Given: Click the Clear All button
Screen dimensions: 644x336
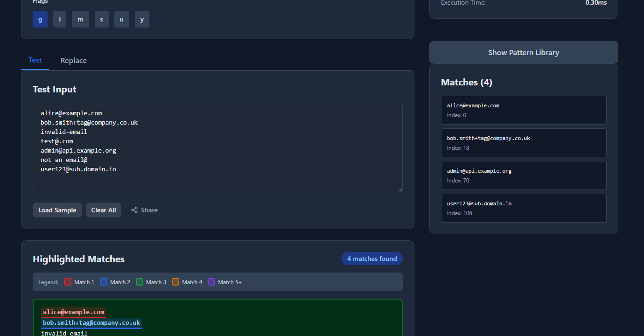Looking at the screenshot, I should (x=104, y=210).
